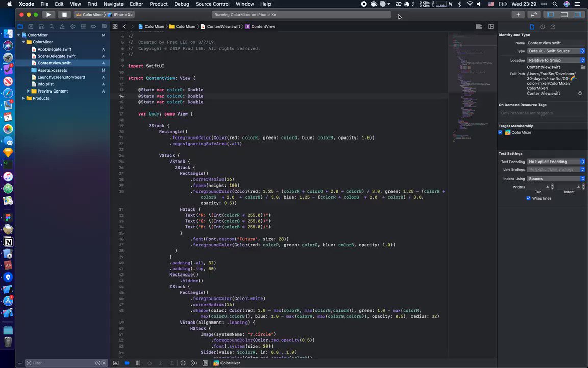The image size is (588, 368).
Task: Open the source control navigator
Action: [x=31, y=26]
